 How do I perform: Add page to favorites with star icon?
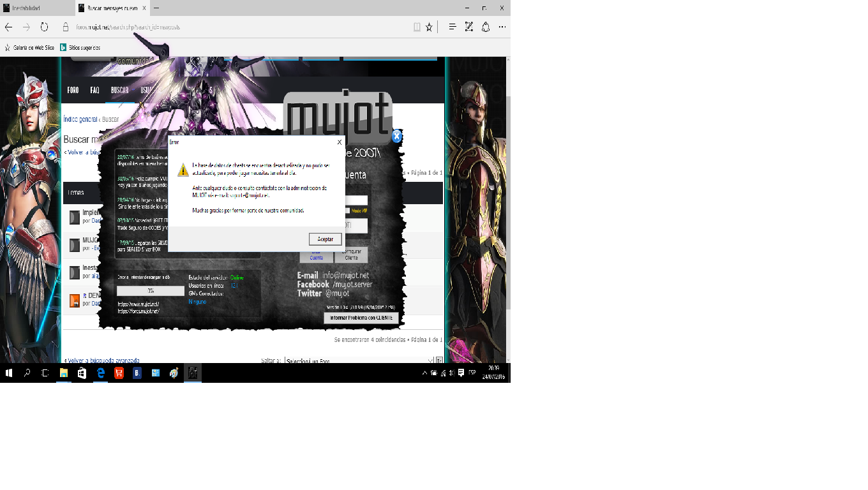point(429,27)
